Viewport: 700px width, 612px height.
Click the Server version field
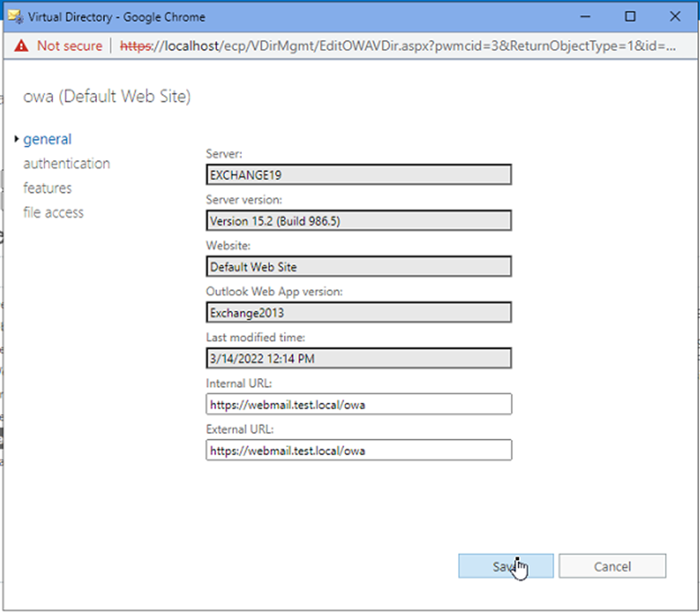(x=359, y=220)
